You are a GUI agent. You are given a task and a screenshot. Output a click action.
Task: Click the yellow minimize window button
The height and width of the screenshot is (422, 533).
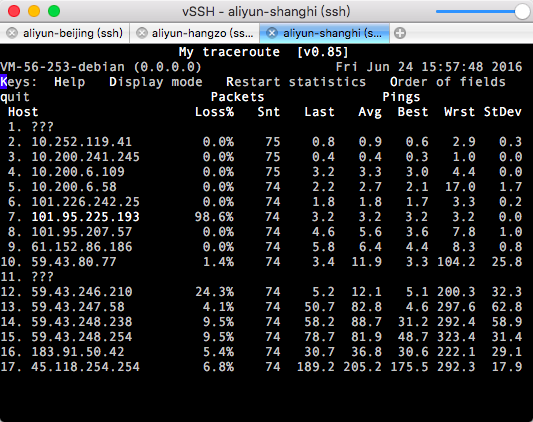coord(34,11)
